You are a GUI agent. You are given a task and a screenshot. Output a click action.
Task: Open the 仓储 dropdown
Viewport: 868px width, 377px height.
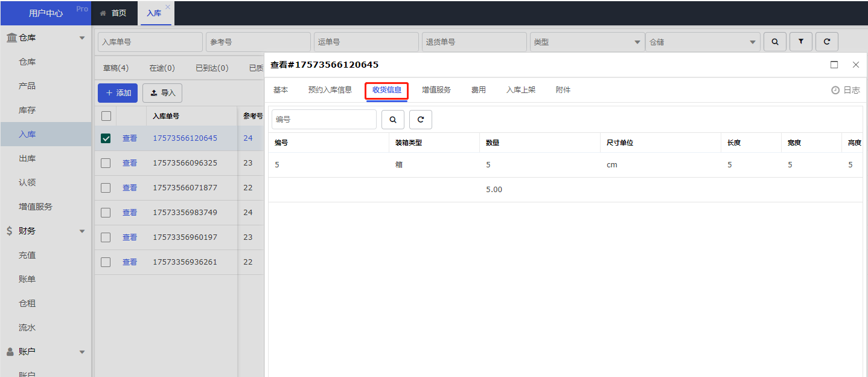703,42
